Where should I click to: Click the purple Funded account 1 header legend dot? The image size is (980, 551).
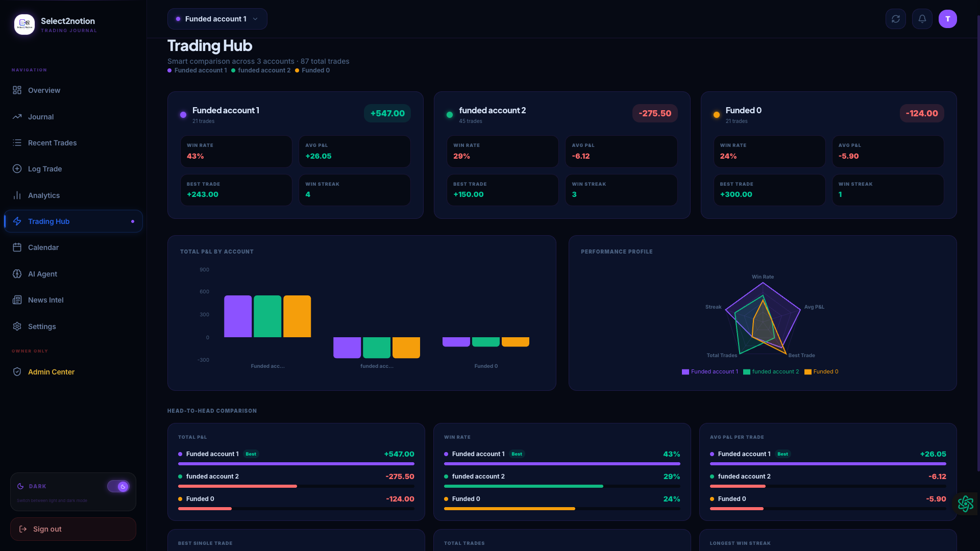click(169, 70)
